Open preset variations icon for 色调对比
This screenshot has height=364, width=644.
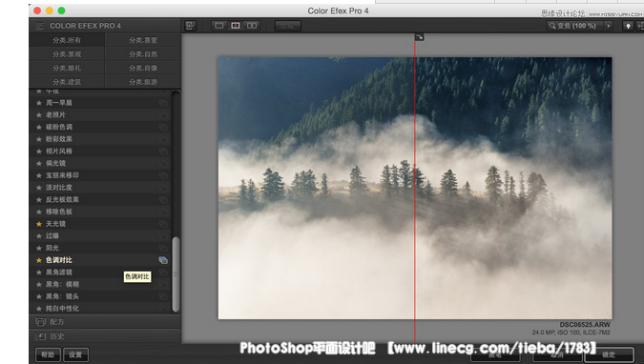tap(163, 260)
